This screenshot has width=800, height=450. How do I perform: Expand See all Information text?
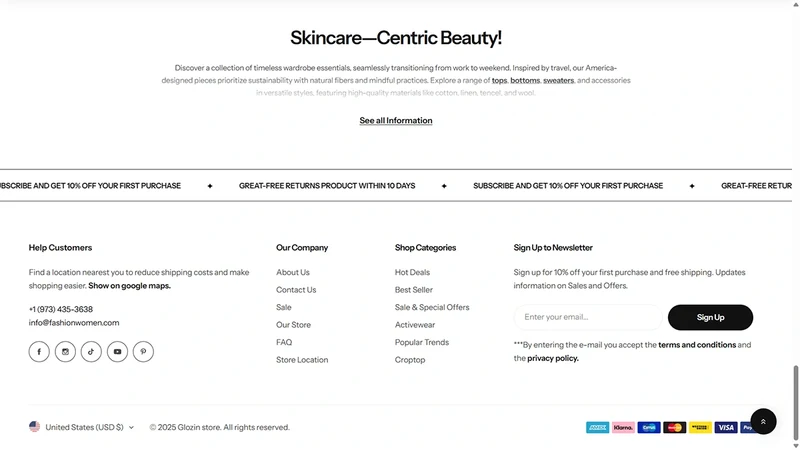tap(396, 120)
